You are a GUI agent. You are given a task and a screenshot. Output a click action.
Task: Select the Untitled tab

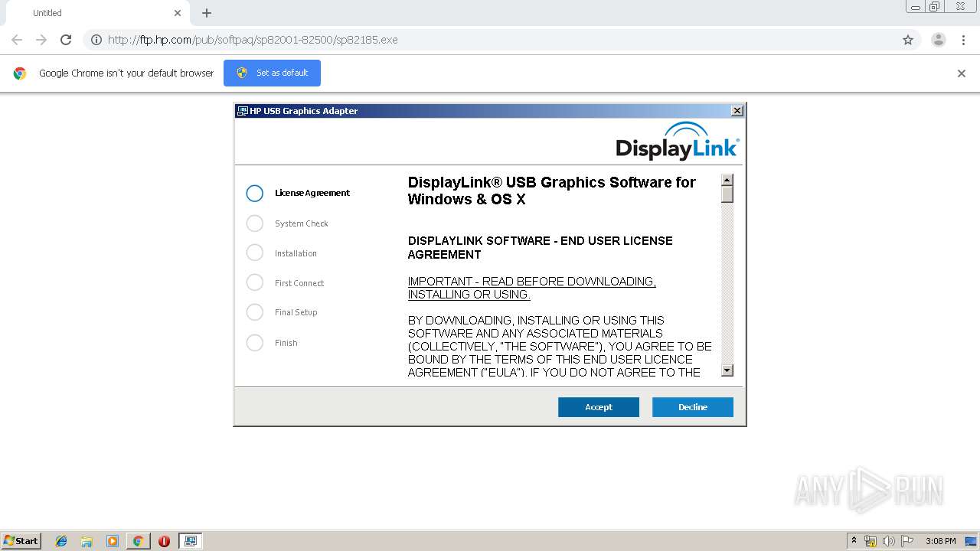[96, 13]
